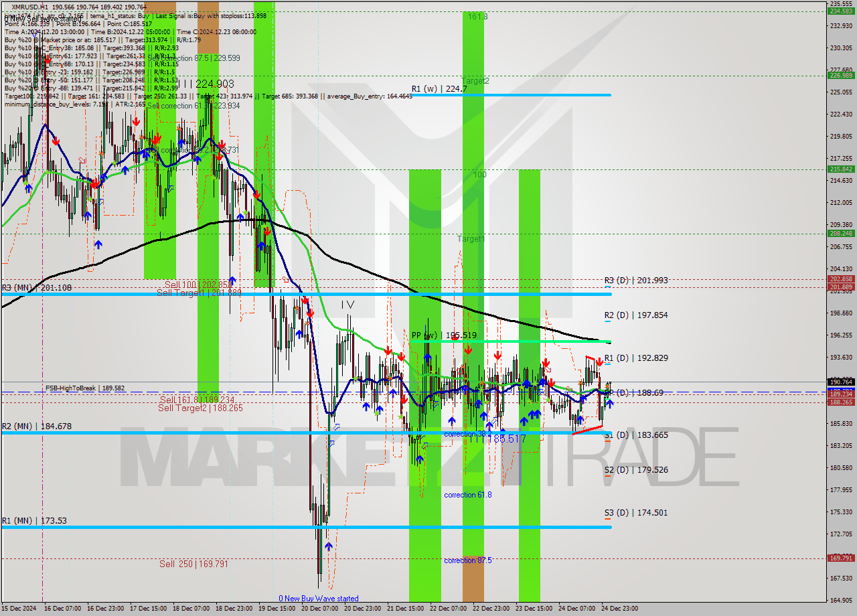Click the '18 Dec 07:00' time axis label

pos(190,609)
